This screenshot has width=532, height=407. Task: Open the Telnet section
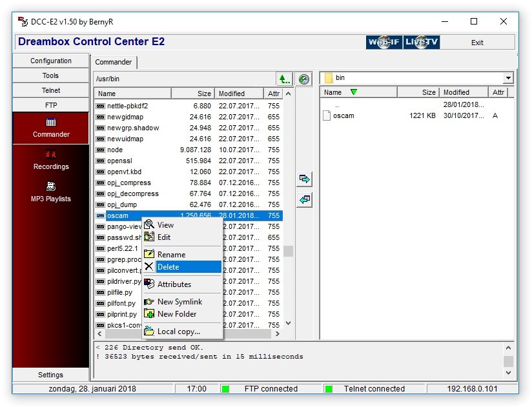(x=51, y=90)
